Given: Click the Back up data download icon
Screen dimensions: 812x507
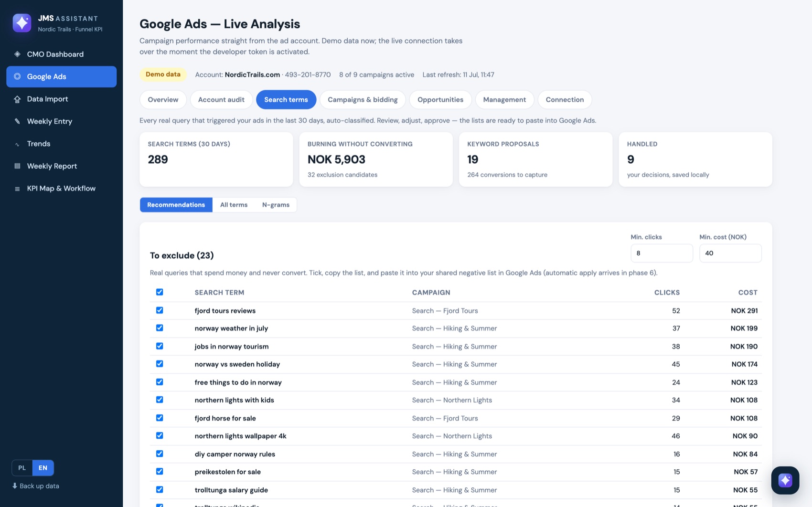Looking at the screenshot, I should [15, 486].
